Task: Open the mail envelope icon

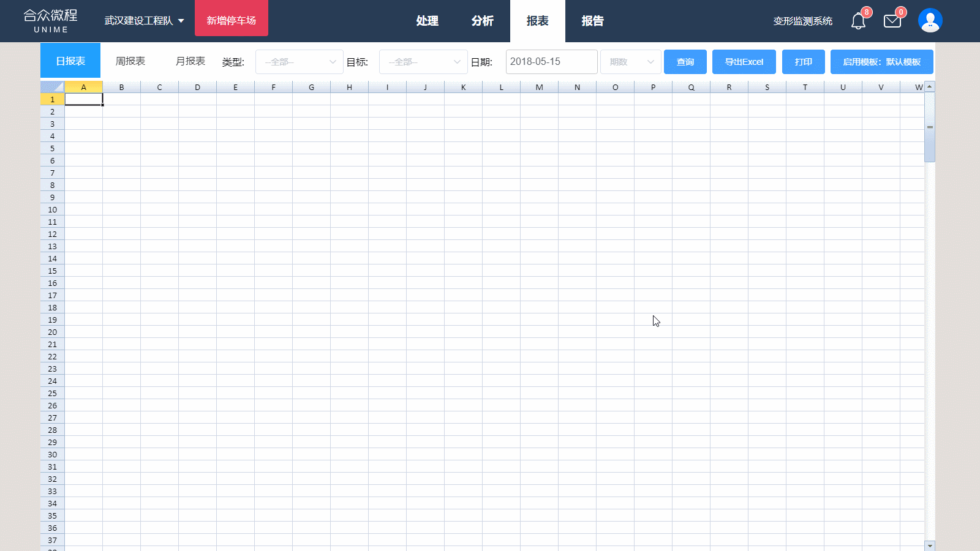Action: click(892, 21)
